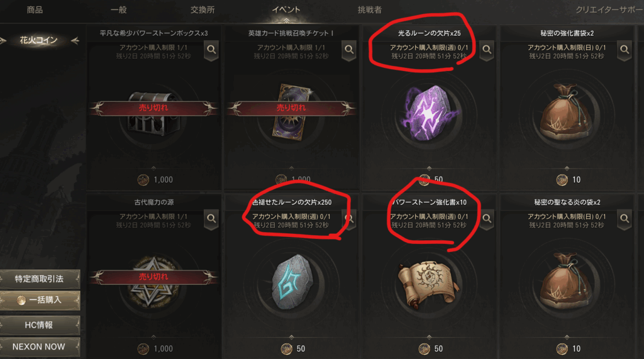
Task: Click the 一括購入 bulk purchase button
Action: [x=40, y=301]
